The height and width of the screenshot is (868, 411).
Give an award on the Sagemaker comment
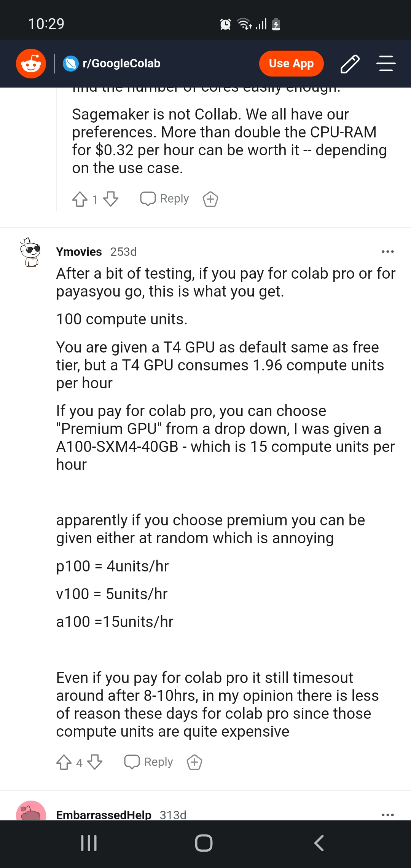click(210, 199)
